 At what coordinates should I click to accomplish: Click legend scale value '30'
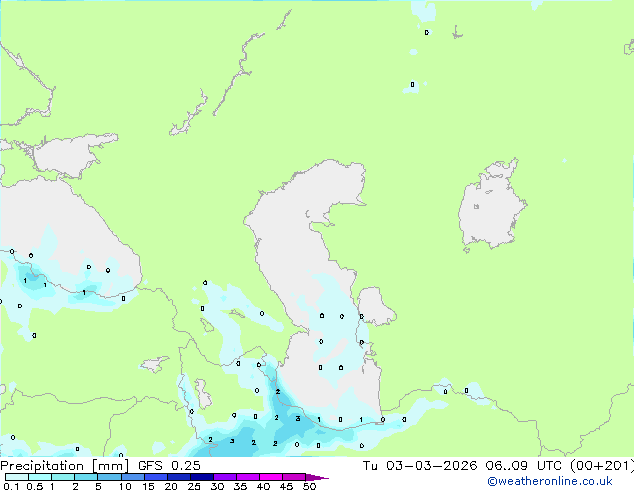218,486
